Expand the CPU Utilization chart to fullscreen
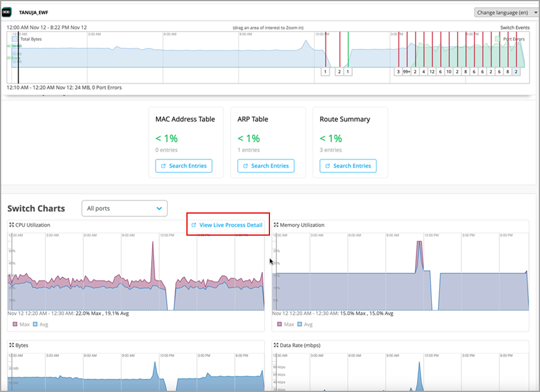 11,225
